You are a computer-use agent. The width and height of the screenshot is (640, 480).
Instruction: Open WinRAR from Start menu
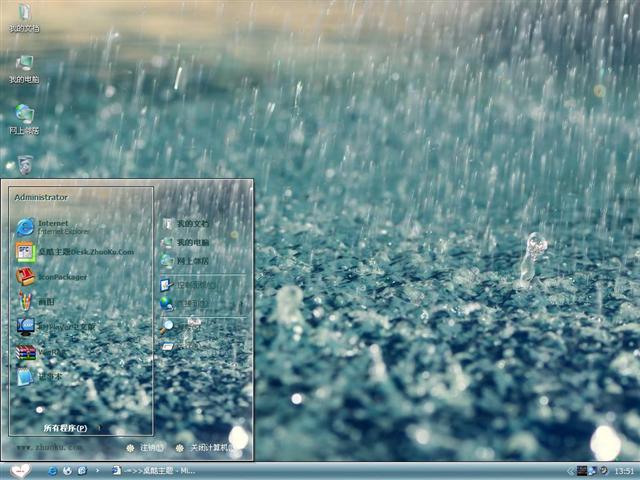[x=41, y=352]
